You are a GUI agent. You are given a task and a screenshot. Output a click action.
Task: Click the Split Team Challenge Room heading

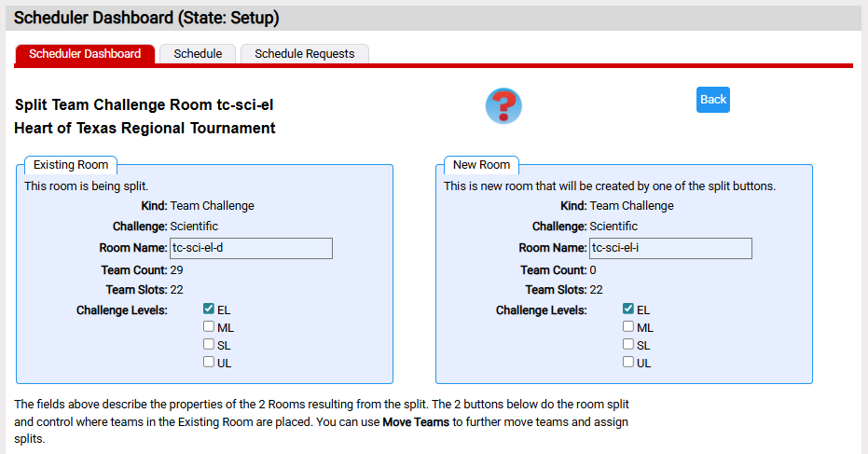coord(144,104)
